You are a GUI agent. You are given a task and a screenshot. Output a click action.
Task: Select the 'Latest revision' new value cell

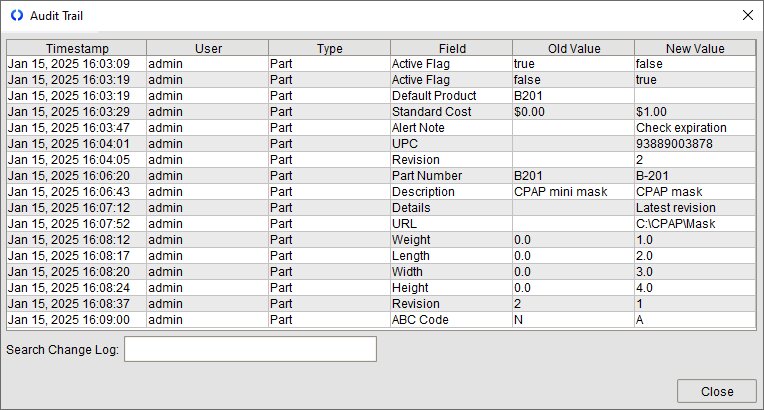tap(694, 208)
